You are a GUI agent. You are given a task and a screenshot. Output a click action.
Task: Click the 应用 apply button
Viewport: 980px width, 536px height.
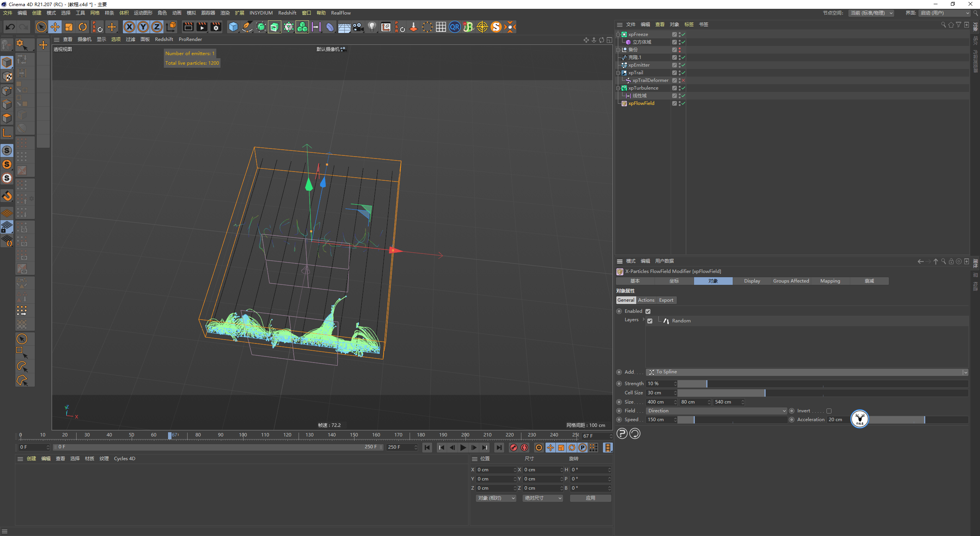(x=590, y=498)
